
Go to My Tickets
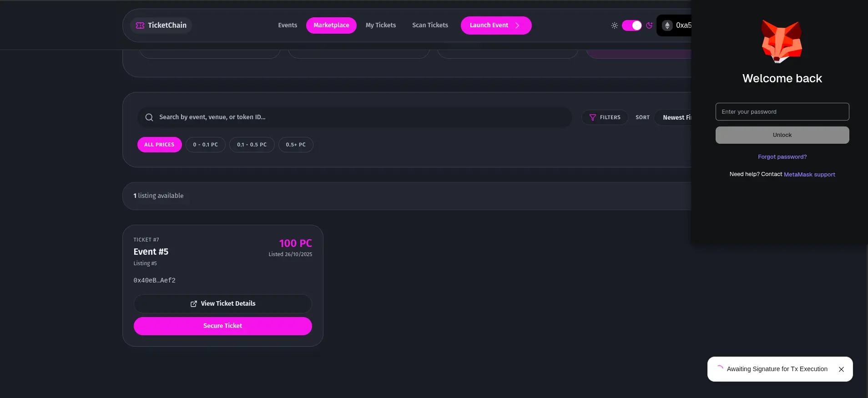click(381, 25)
